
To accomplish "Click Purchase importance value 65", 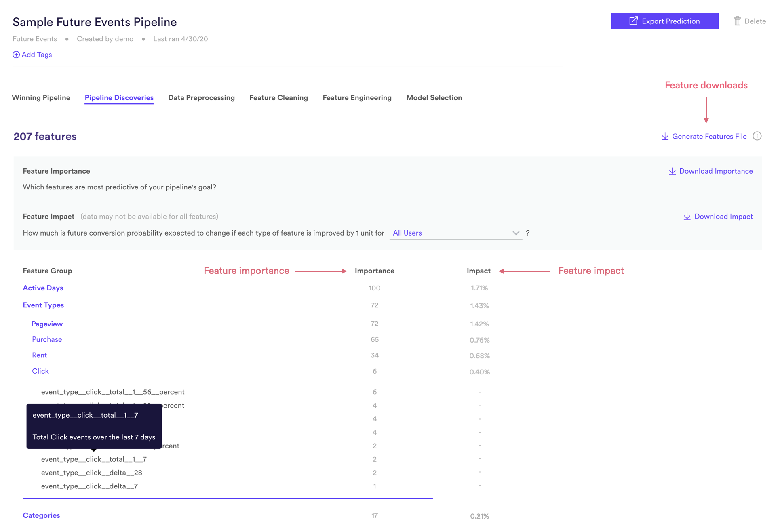I will coord(374,339).
